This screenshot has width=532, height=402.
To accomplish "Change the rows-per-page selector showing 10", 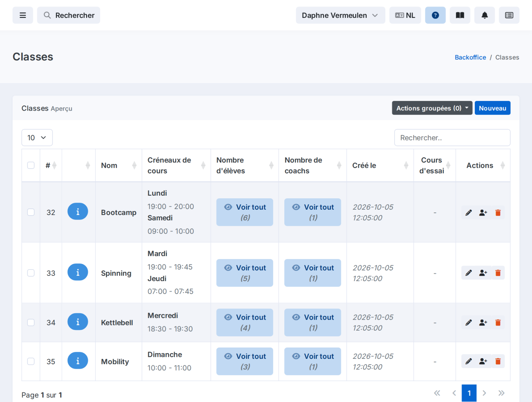I will click(37, 138).
